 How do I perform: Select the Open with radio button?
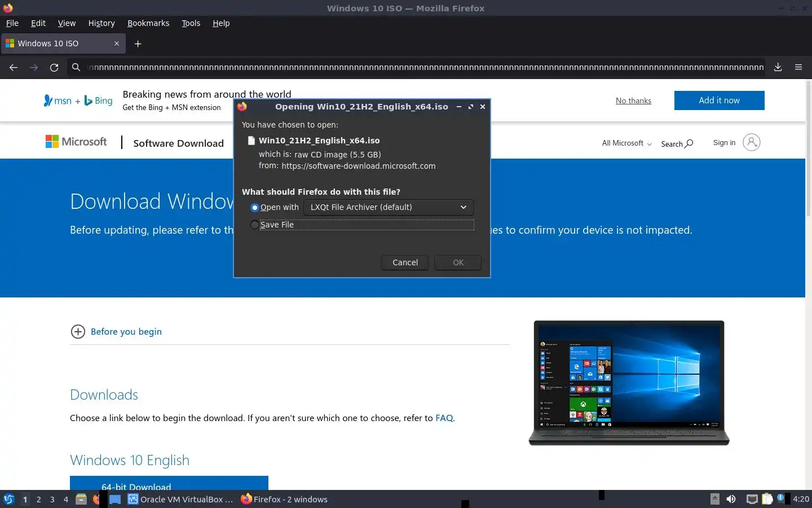pyautogui.click(x=254, y=207)
